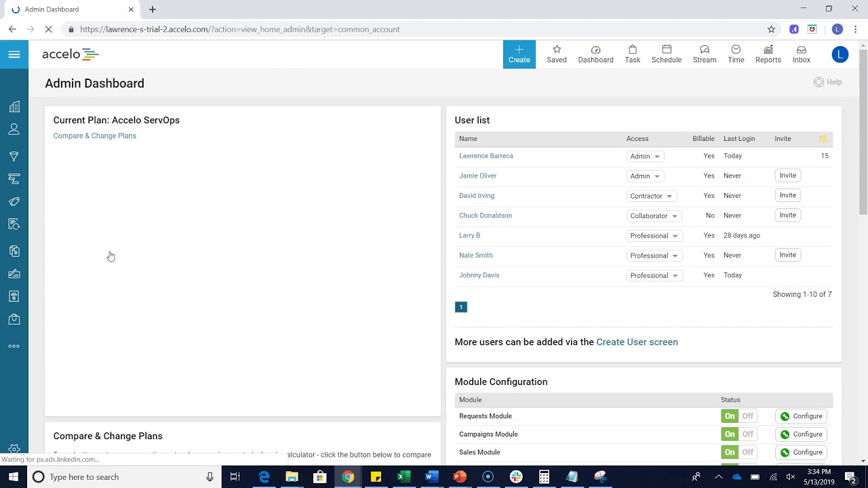Screen dimensions: 868x488
Task: Click the Create plus button
Action: tap(519, 54)
